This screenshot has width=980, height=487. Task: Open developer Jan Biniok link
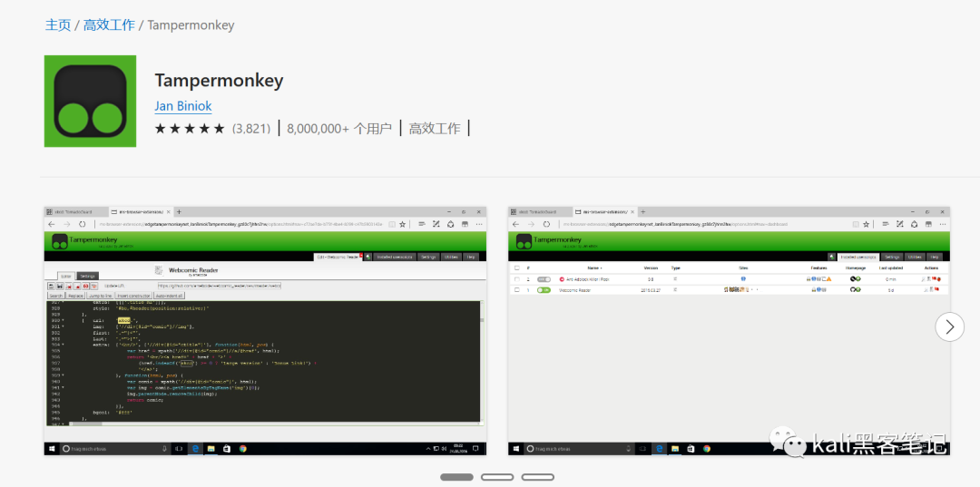[183, 106]
